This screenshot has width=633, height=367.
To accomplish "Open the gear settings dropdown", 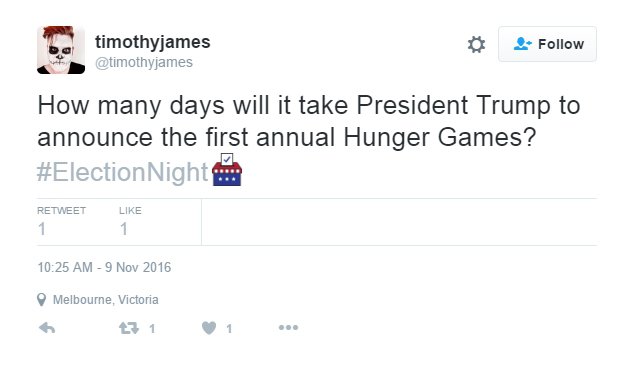I will [476, 44].
